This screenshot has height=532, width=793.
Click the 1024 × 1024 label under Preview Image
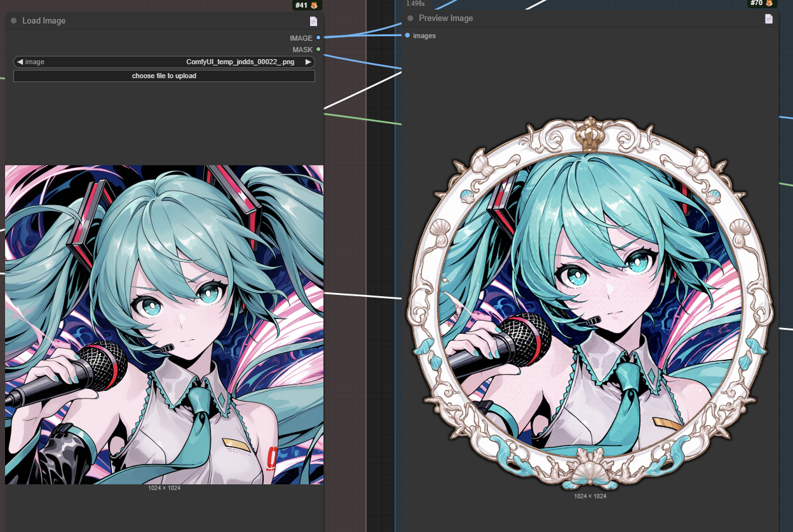pos(590,496)
